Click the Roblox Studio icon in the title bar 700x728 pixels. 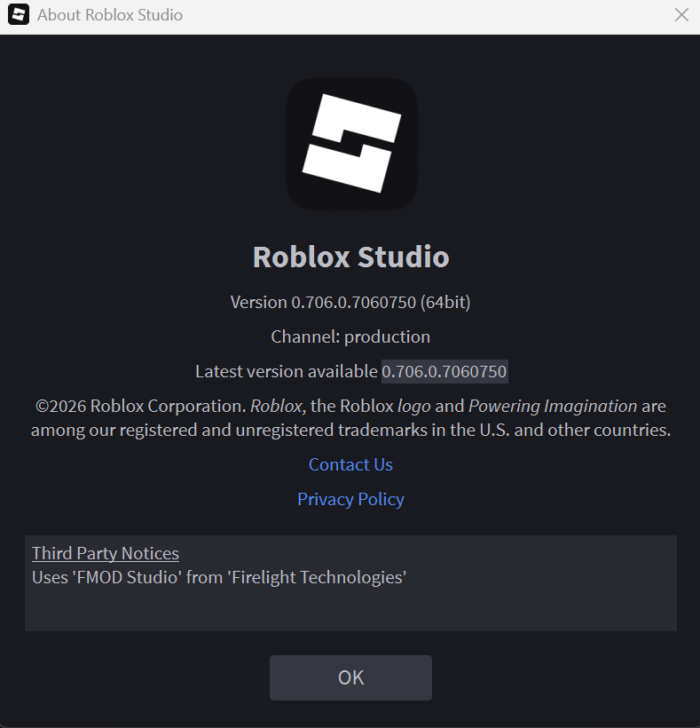[19, 14]
